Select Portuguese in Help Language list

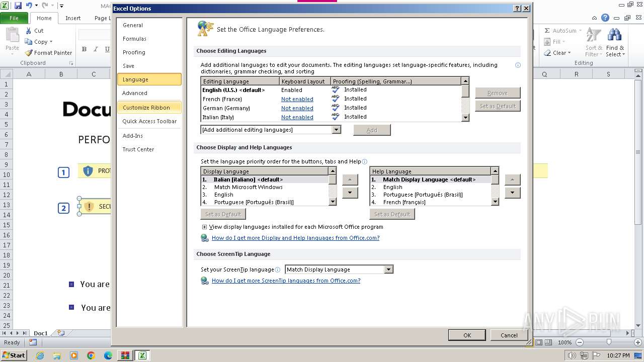[431, 195]
